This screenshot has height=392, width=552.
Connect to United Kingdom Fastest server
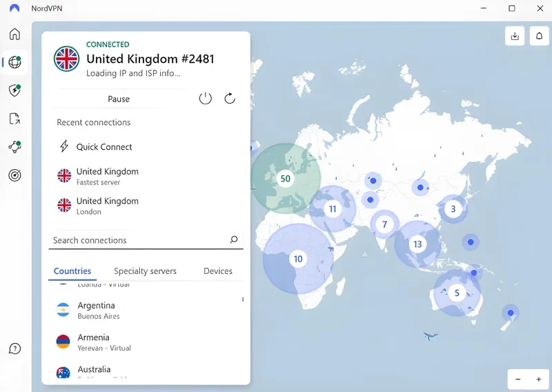(146, 176)
